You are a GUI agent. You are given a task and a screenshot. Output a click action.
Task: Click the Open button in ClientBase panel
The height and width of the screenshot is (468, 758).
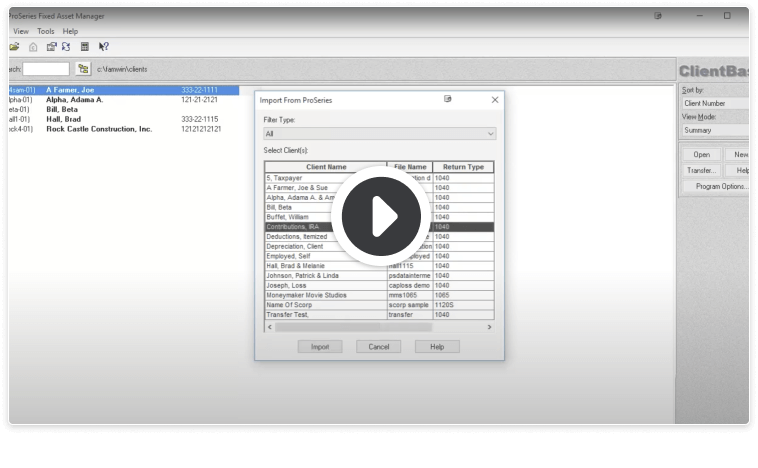(x=701, y=155)
